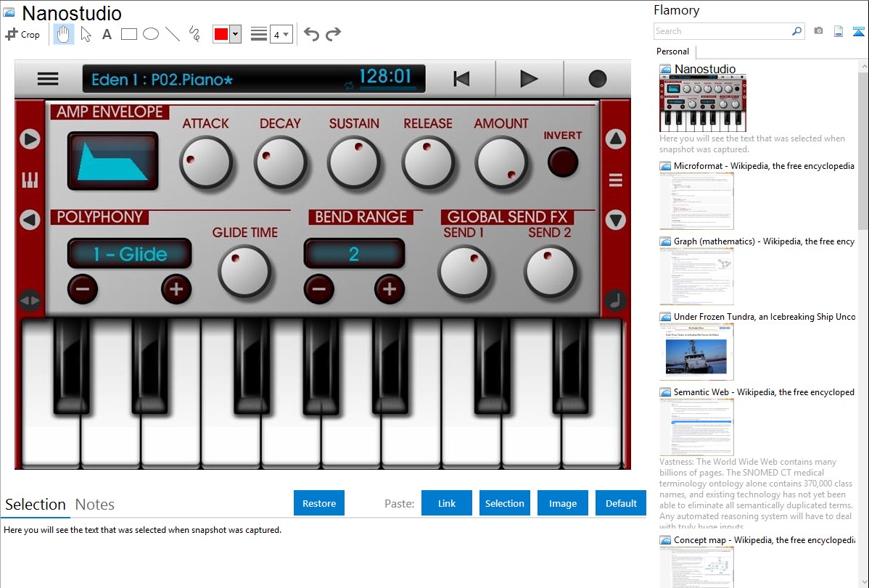Click the music note icon on right strip
This screenshot has width=869, height=588.
point(615,300)
